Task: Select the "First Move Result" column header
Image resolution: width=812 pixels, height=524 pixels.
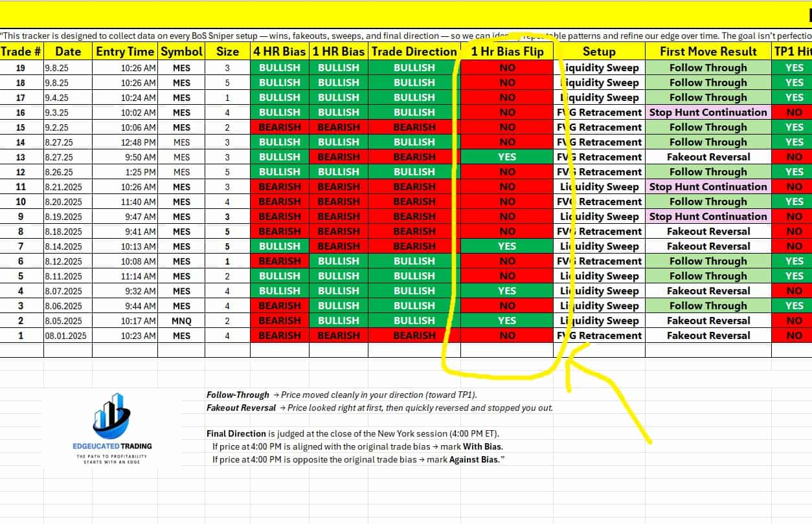Action: coord(708,52)
